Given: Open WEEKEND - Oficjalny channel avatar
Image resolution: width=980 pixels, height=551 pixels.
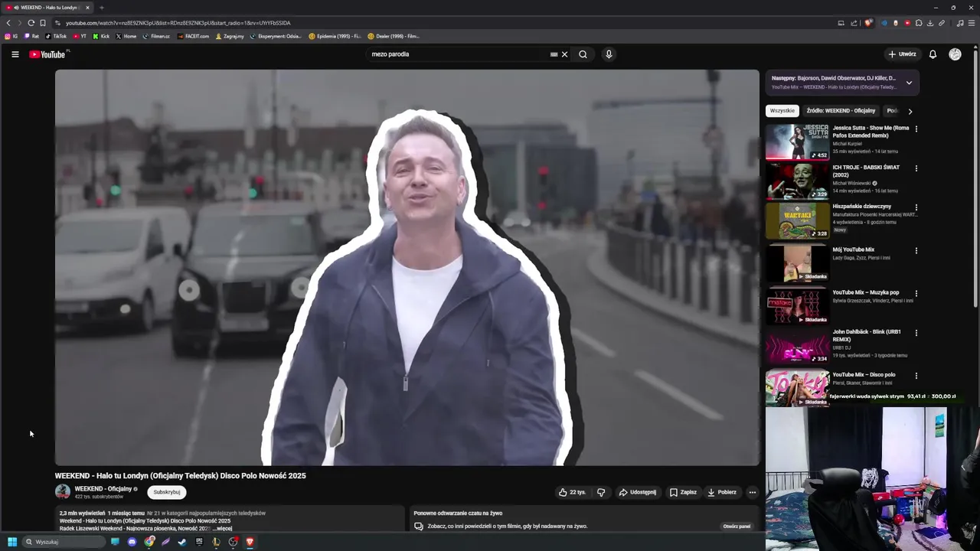Looking at the screenshot, I should pyautogui.click(x=63, y=492).
